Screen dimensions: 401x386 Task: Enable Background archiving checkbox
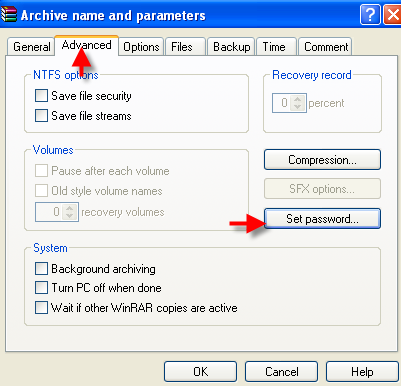41,268
